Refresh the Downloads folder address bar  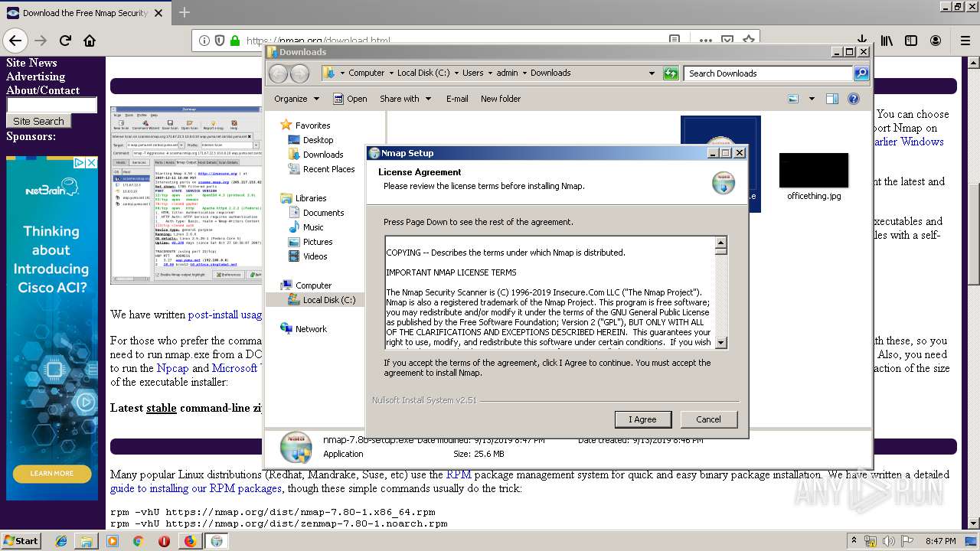[x=671, y=73]
